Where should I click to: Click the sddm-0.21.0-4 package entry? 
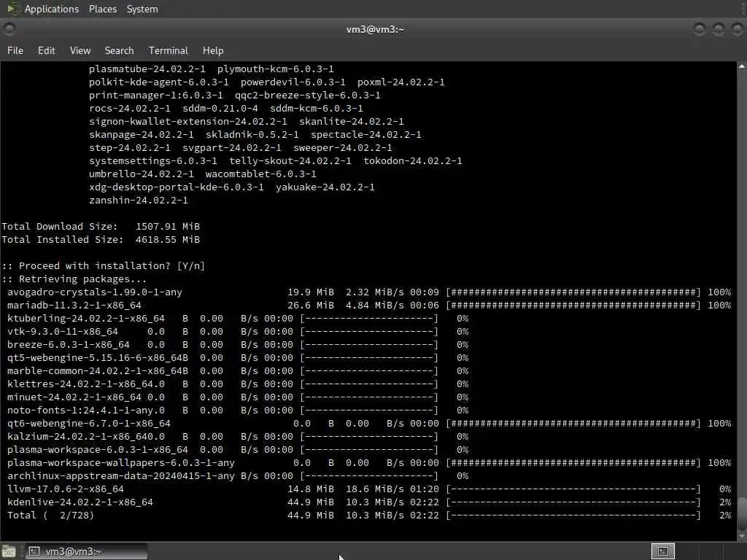point(220,108)
